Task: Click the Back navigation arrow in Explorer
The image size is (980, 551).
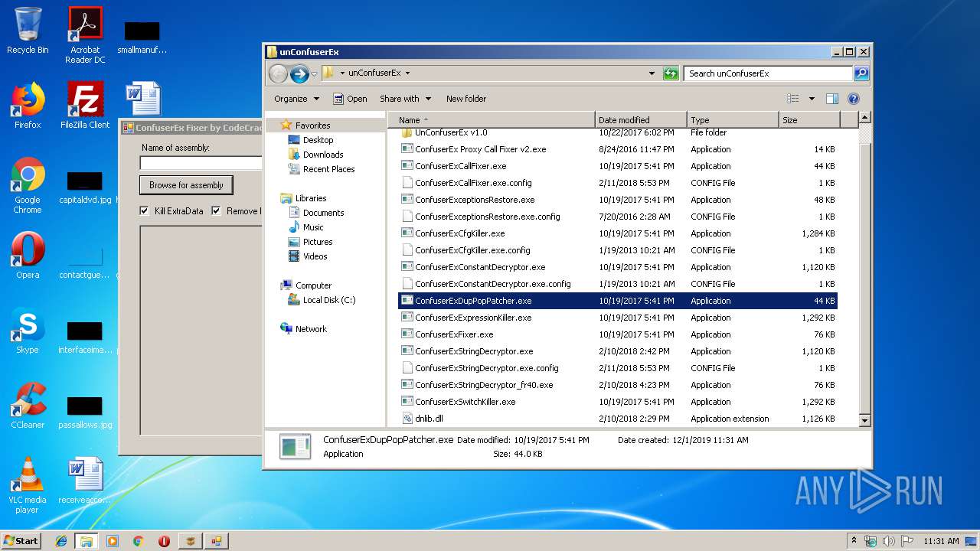Action: pos(278,73)
